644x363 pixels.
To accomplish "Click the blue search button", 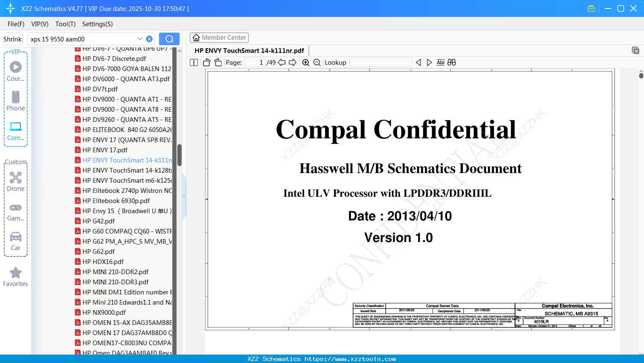I will point(169,39).
